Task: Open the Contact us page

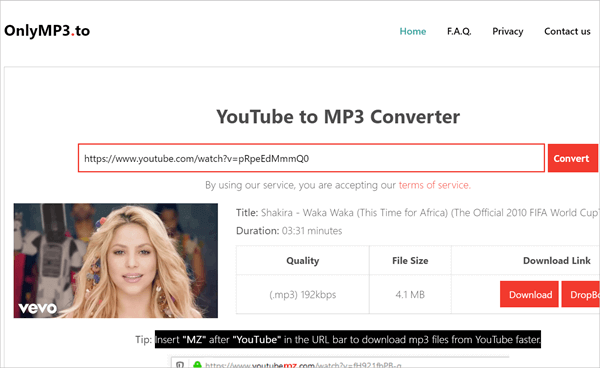Action: (567, 31)
